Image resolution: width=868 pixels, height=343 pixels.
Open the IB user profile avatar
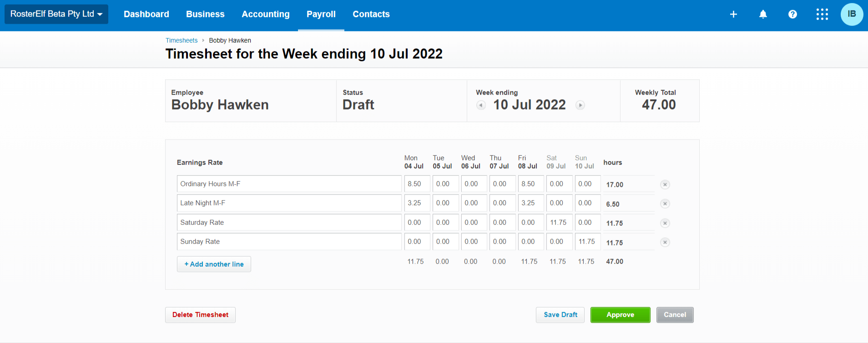[x=852, y=14]
